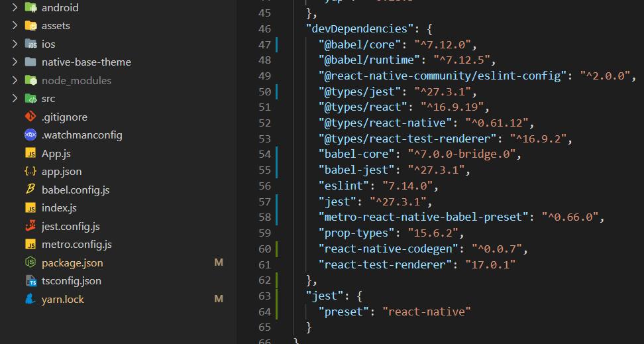
Task: Open the .watchmanconfig file
Action: click(x=82, y=135)
